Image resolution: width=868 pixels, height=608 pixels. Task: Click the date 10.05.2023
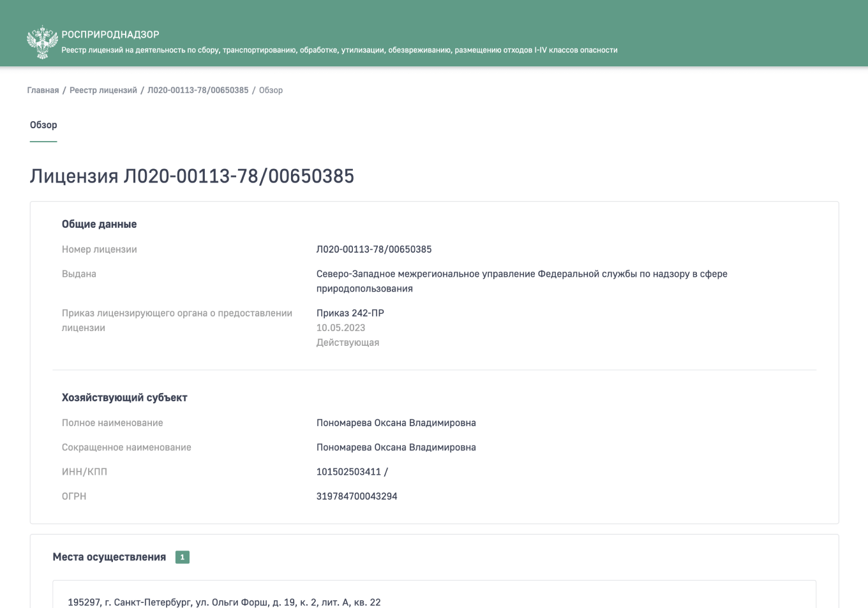(x=341, y=328)
